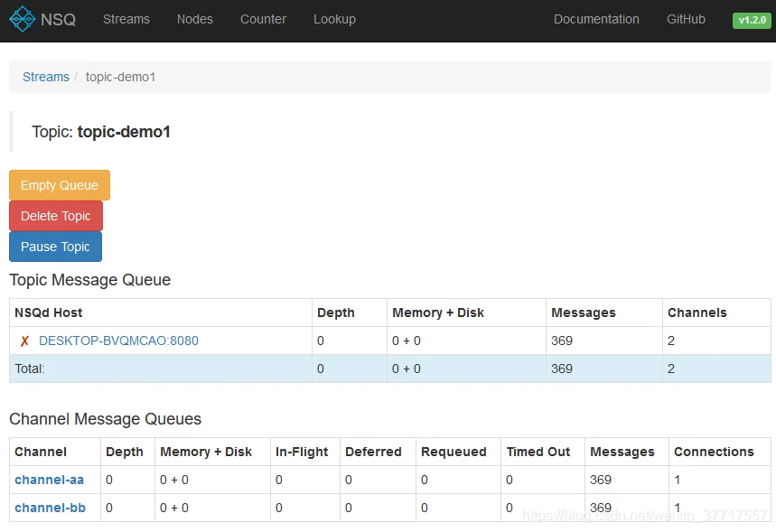Click the 'Topic Message Queue' heading
Screen dimensions: 776x532
click(x=90, y=280)
